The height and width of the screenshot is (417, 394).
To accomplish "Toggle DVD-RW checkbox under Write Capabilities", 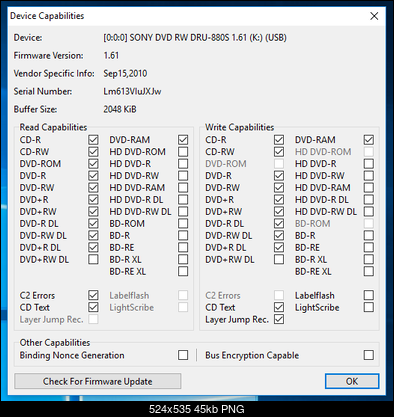I will point(279,188).
